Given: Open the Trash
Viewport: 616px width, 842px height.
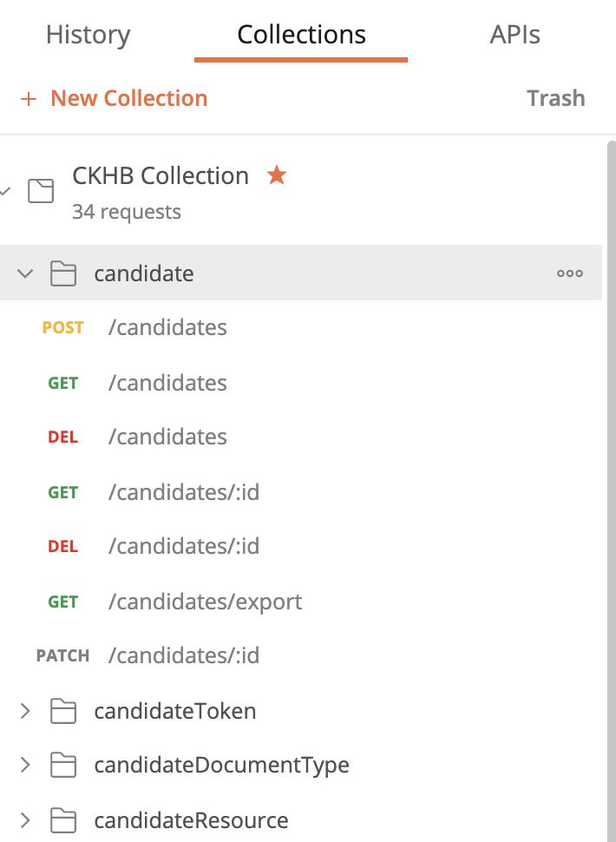Looking at the screenshot, I should pos(556,98).
